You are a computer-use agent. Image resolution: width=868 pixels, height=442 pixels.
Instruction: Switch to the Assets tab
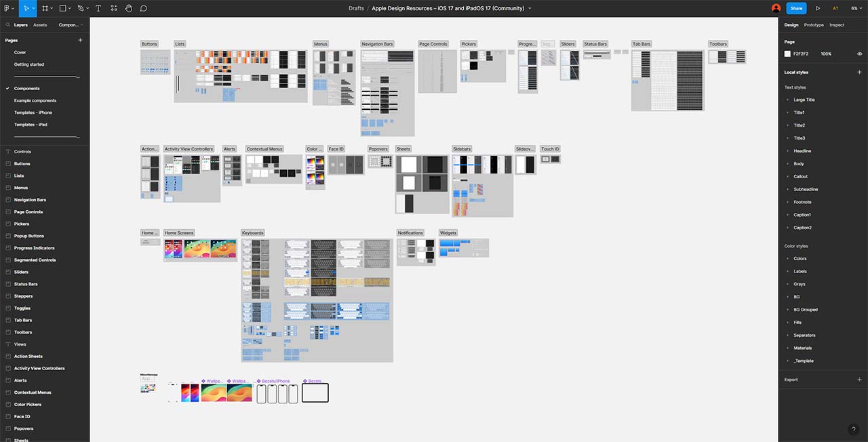point(40,25)
